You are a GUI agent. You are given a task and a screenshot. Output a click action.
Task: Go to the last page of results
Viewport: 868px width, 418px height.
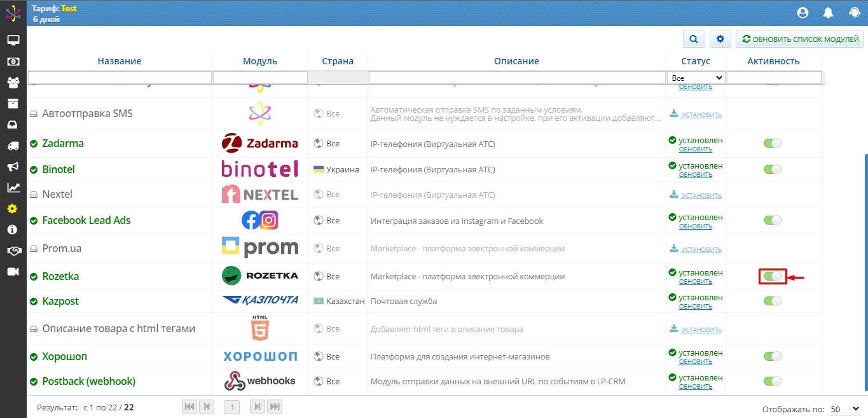[x=274, y=407]
